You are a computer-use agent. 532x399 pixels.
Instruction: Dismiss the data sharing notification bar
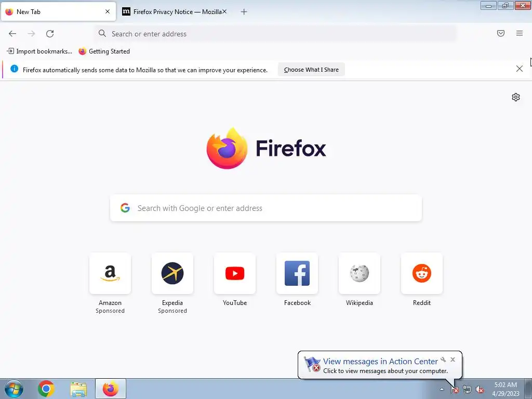click(x=519, y=69)
